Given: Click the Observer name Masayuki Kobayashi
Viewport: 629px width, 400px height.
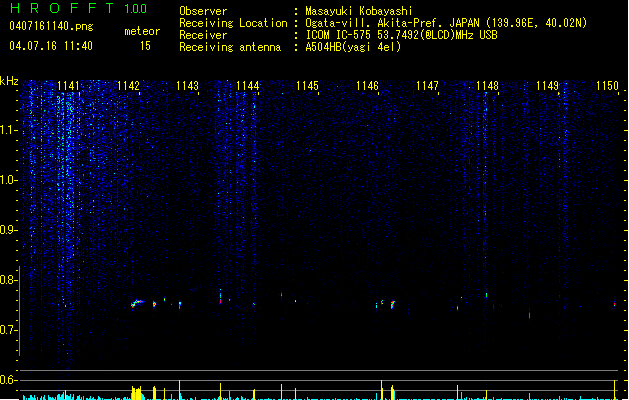Looking at the screenshot, I should coord(359,11).
